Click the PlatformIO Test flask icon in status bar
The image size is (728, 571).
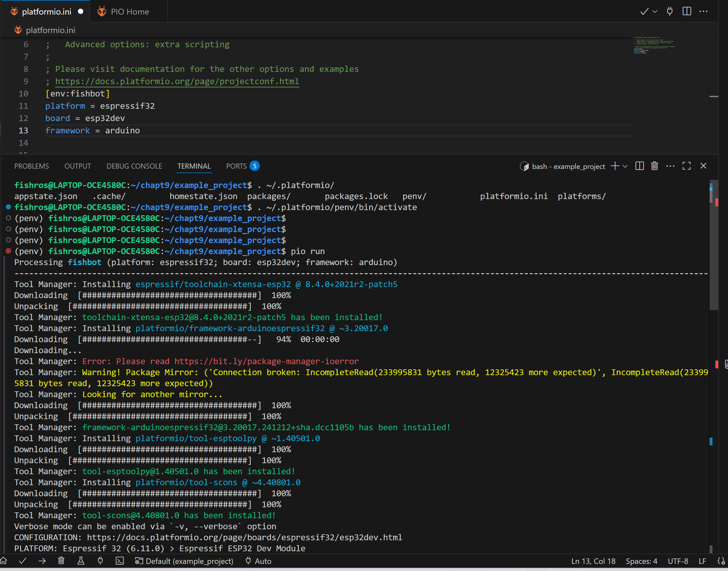click(x=81, y=561)
